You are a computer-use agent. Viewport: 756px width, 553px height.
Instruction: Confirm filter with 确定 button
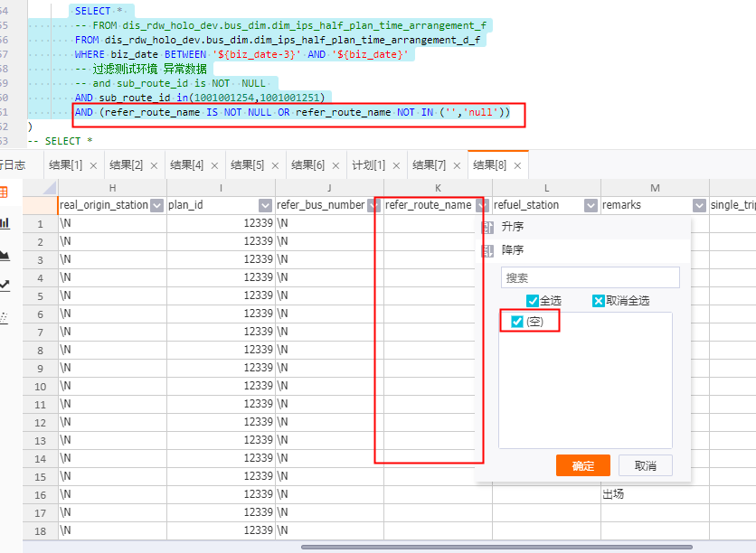coord(583,465)
